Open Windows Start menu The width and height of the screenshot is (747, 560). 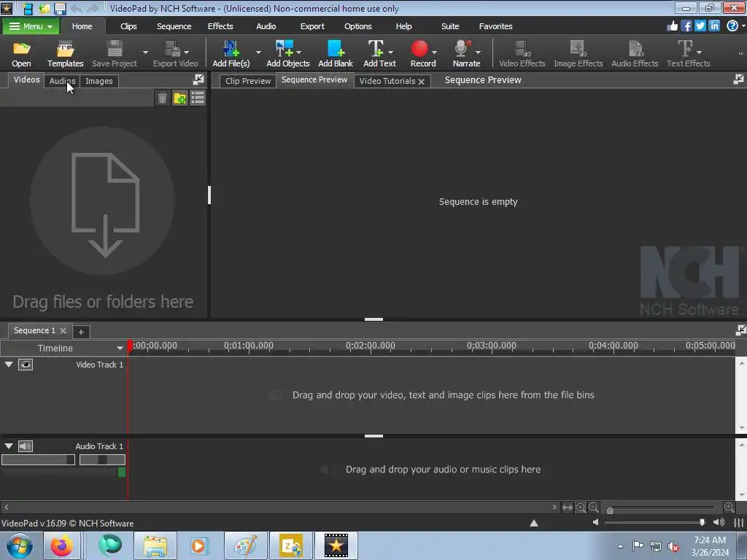pos(20,545)
